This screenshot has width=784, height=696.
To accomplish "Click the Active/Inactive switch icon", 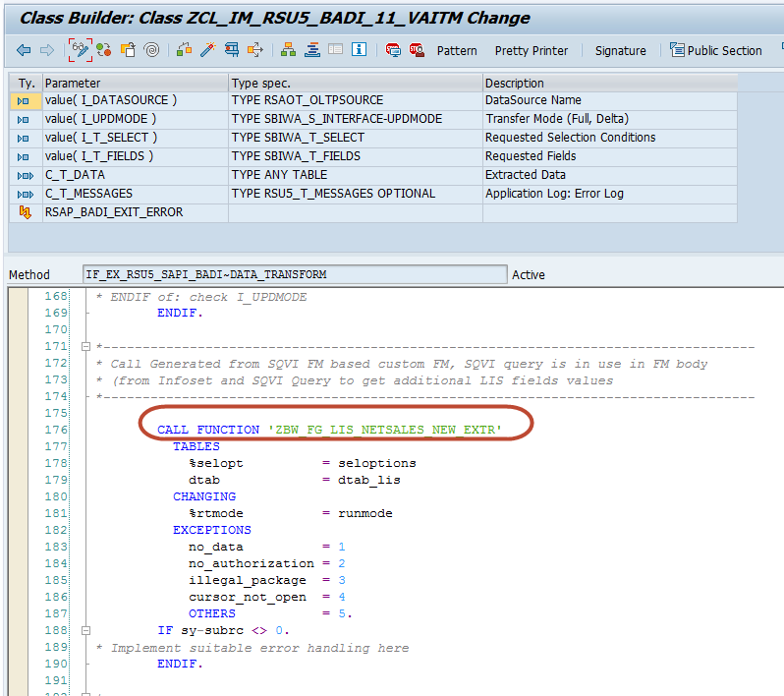I will (104, 49).
